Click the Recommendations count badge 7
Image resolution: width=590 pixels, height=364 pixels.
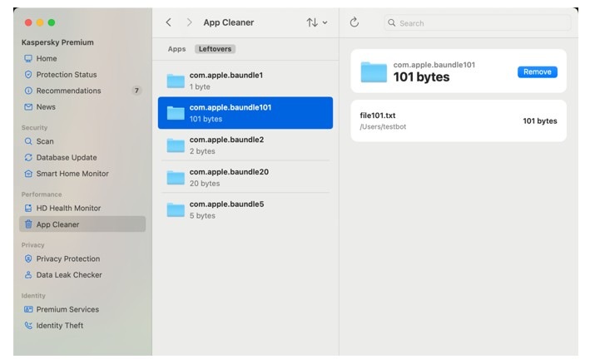click(x=136, y=91)
